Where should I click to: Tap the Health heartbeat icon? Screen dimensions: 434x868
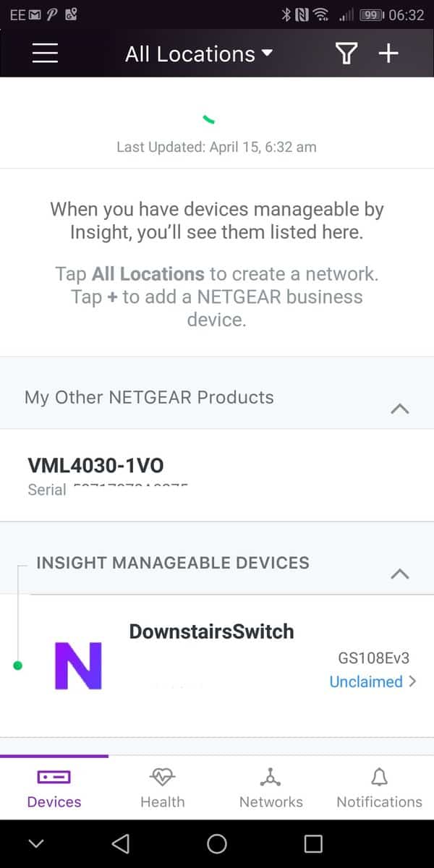163,777
